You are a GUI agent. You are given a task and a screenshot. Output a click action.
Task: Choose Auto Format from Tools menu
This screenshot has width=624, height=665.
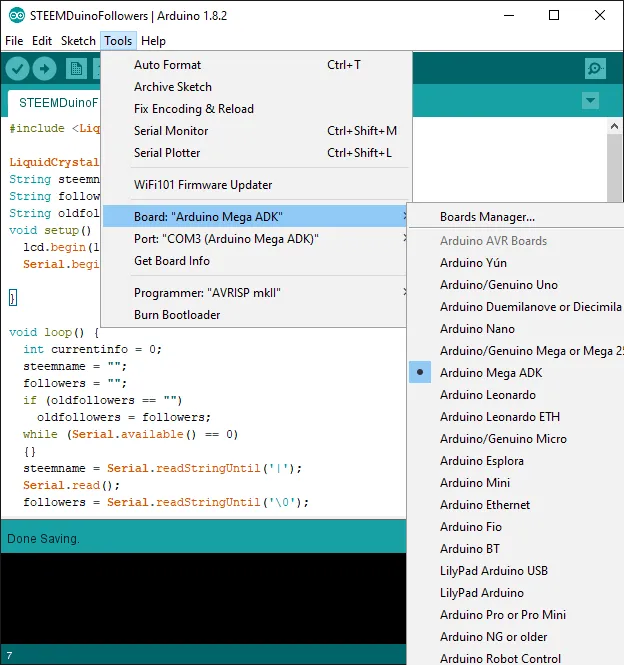pos(256,65)
